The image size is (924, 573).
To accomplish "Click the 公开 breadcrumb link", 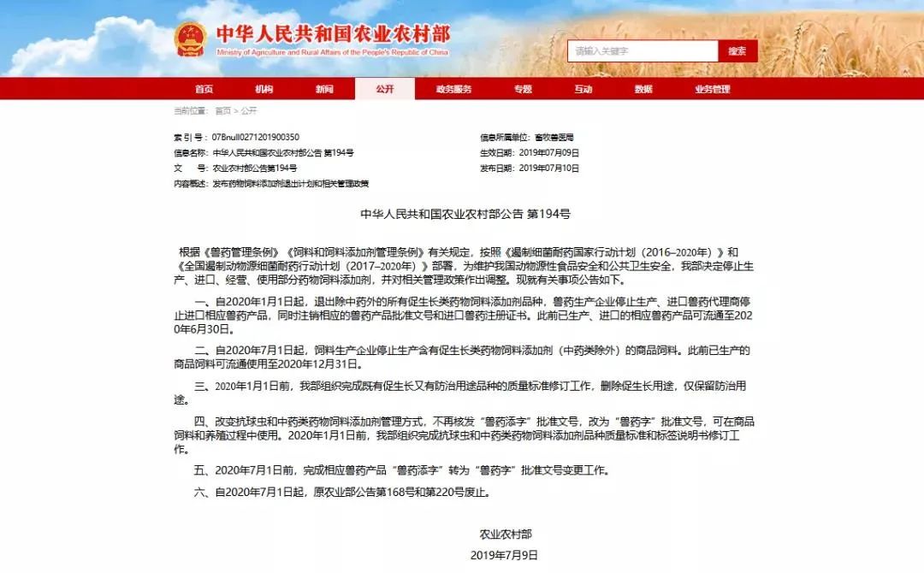I will (x=249, y=110).
